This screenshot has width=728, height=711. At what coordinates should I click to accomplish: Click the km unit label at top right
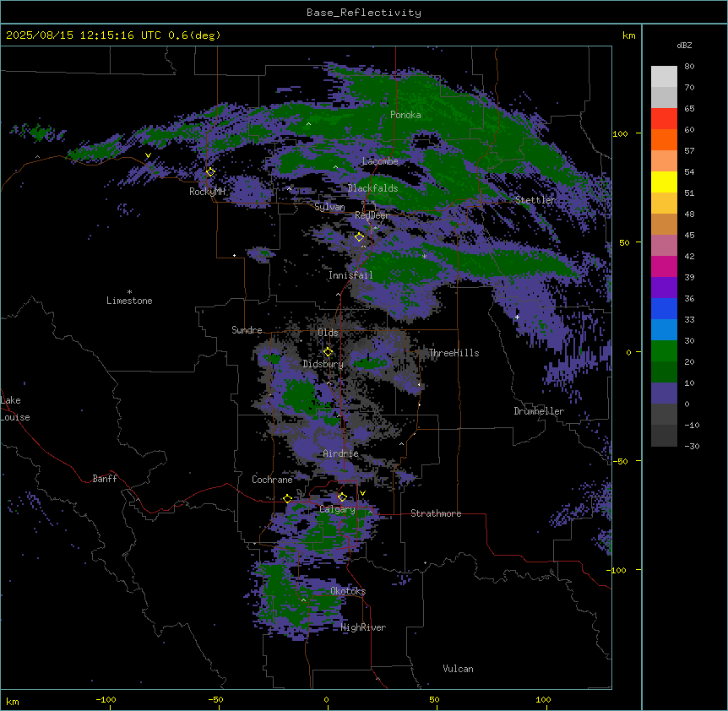tap(628, 35)
